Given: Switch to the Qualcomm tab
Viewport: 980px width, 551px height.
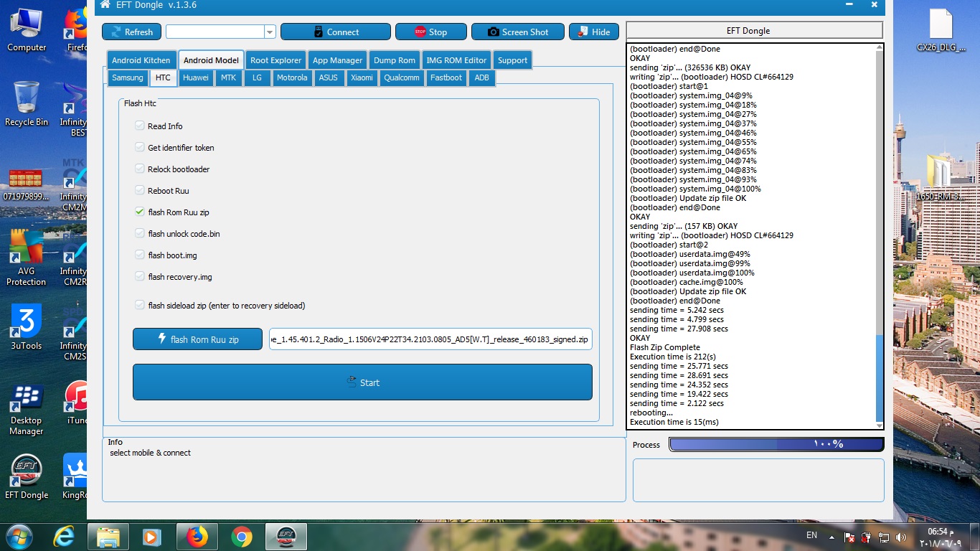Looking at the screenshot, I should pos(402,77).
